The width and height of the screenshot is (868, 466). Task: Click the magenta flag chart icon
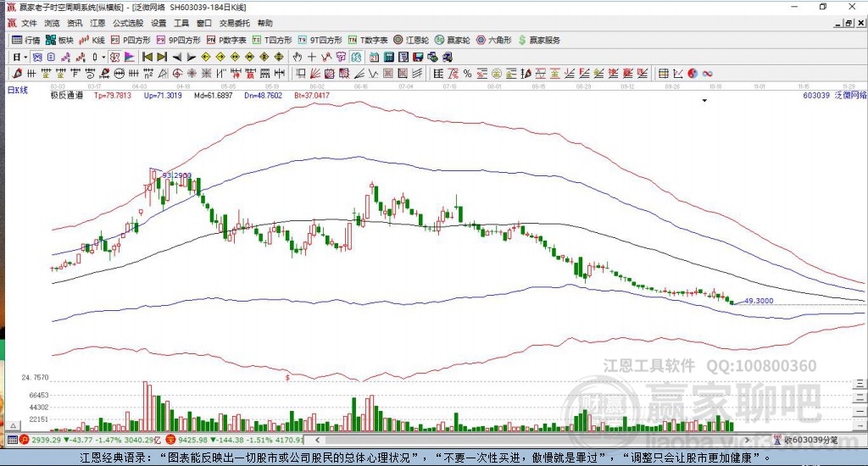click(x=129, y=57)
